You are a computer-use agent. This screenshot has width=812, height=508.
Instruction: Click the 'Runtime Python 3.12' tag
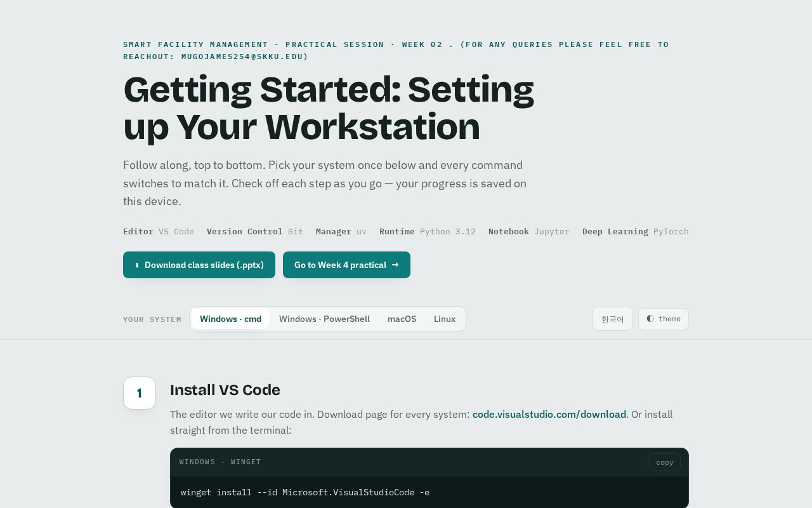click(x=428, y=231)
